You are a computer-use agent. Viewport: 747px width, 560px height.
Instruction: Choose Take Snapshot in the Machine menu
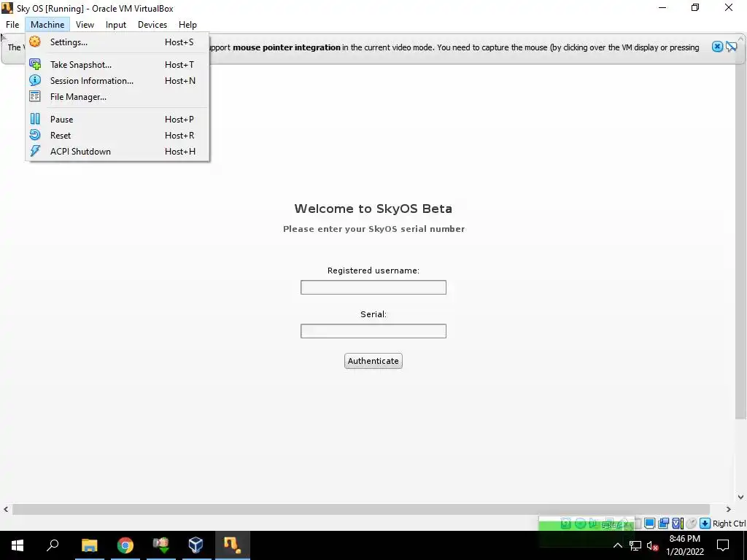tap(117, 64)
